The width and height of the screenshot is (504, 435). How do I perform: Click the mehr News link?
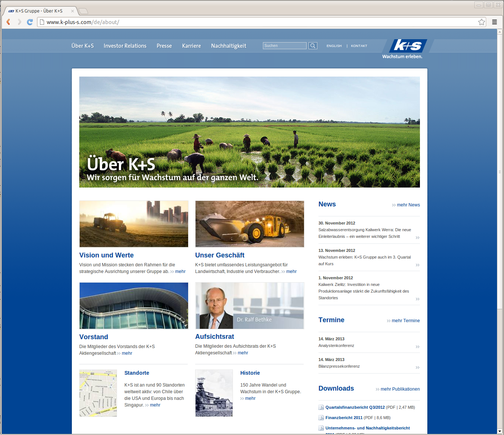coord(406,205)
